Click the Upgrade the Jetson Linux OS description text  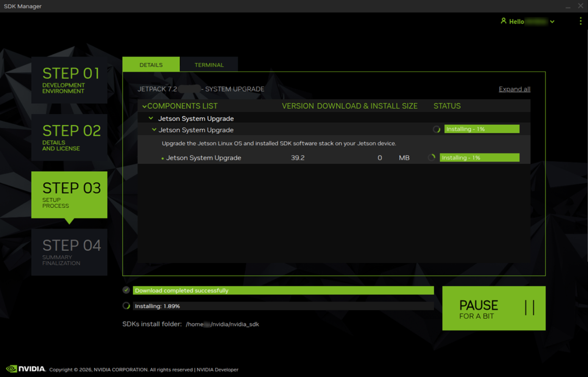pos(279,143)
